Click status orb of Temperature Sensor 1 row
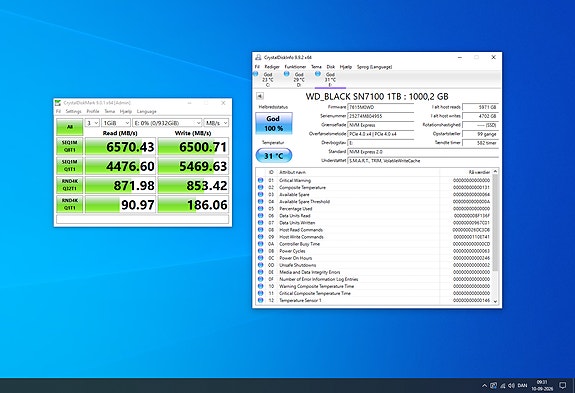The height and width of the screenshot is (393, 575). tap(260, 300)
